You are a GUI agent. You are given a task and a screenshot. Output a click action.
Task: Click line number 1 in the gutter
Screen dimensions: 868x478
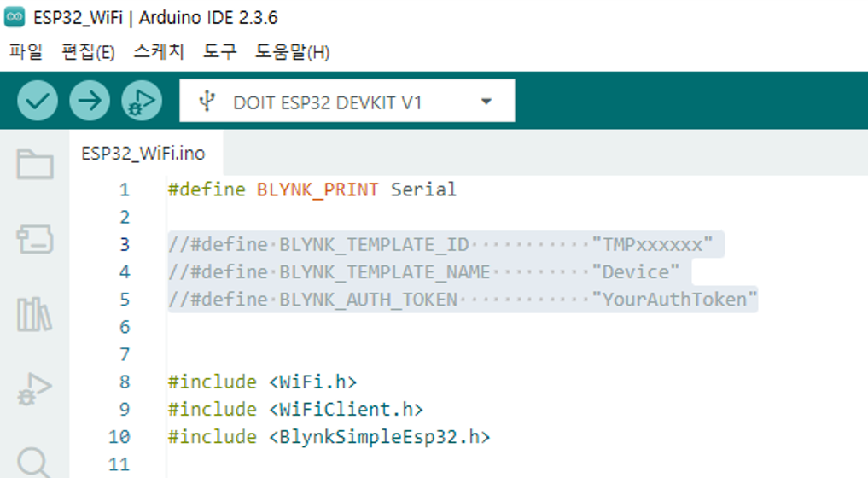tap(125, 190)
